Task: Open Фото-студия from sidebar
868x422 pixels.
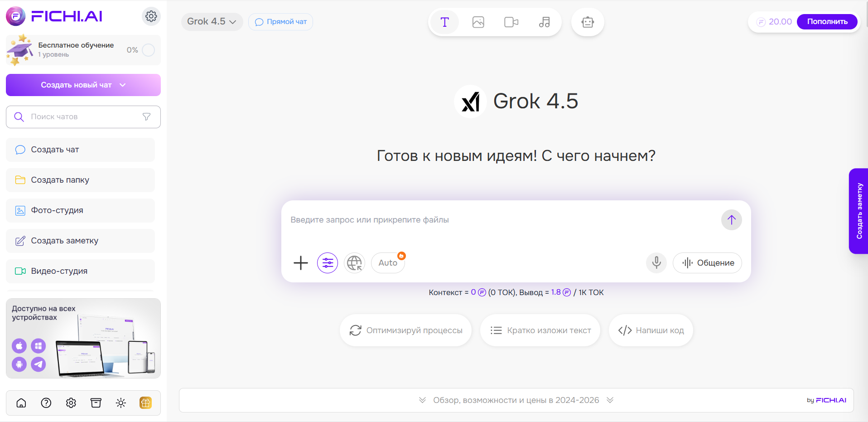Action: pyautogui.click(x=80, y=210)
